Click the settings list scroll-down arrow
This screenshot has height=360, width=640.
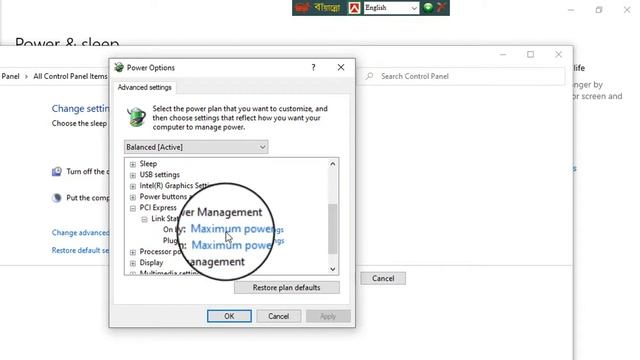pos(333,269)
